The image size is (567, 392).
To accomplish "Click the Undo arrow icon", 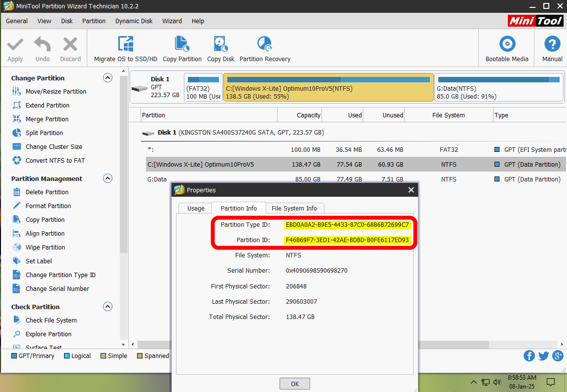I will (42, 45).
